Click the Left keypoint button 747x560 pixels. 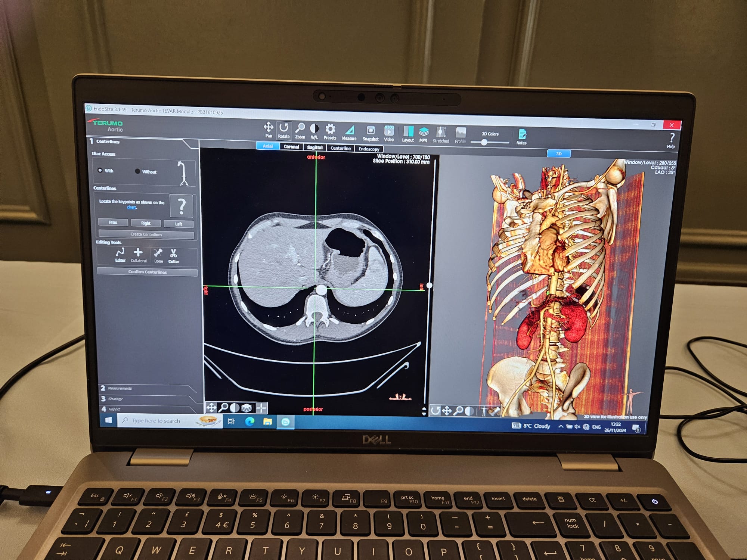pos(179,224)
